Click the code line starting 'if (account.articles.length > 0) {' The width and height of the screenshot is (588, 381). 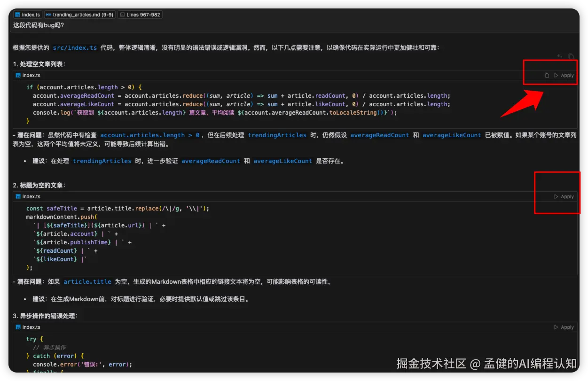84,87
